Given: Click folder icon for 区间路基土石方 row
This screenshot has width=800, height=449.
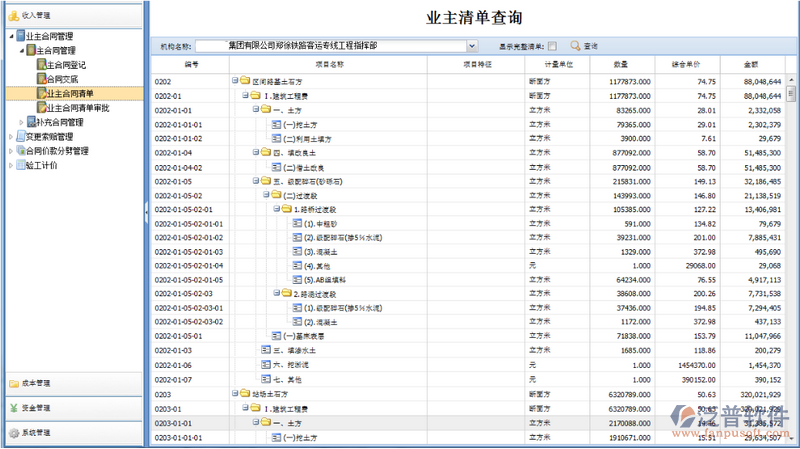Looking at the screenshot, I should [x=244, y=82].
